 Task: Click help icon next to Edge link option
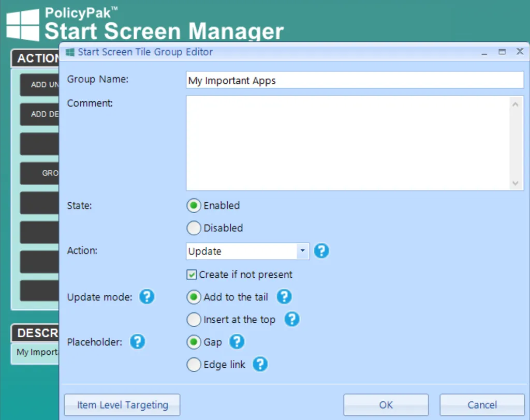pyautogui.click(x=260, y=364)
